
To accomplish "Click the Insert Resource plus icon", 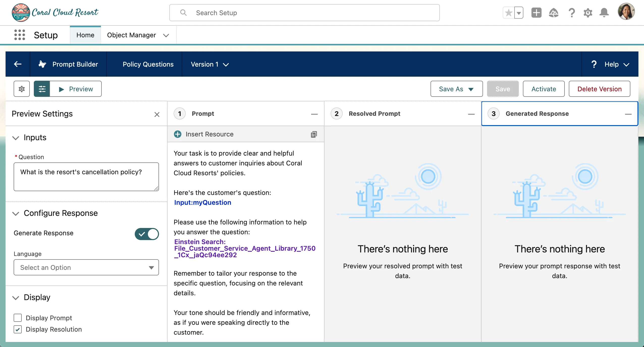I will click(178, 134).
